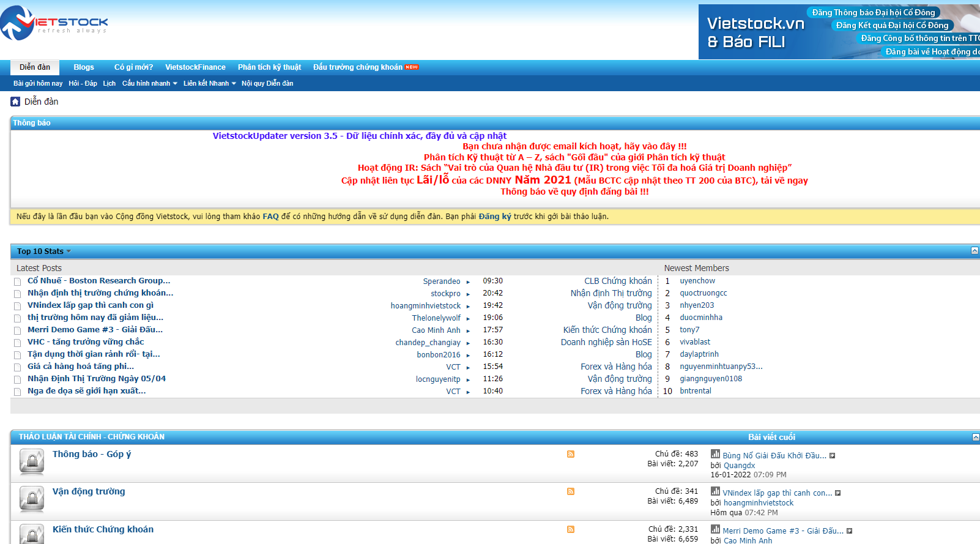Jump to latest post arrow next to bonbon2016

468,356
